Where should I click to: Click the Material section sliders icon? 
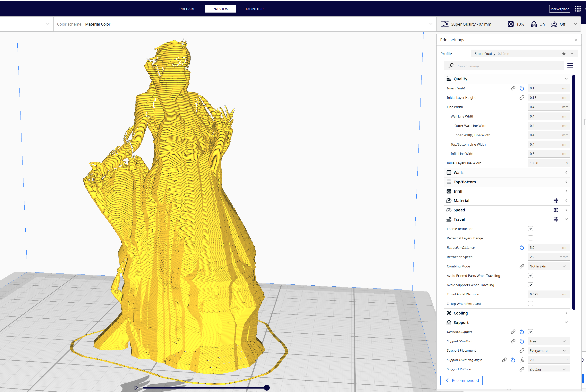[556, 201]
